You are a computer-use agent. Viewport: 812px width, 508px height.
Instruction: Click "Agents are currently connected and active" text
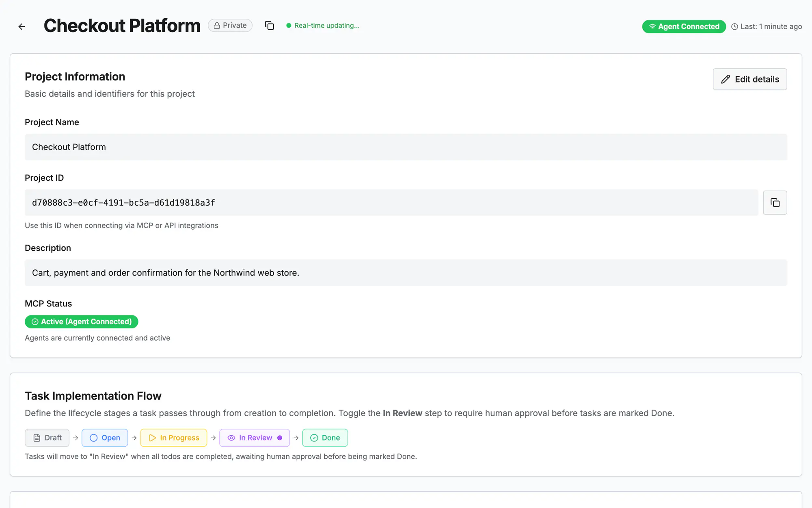pyautogui.click(x=97, y=338)
